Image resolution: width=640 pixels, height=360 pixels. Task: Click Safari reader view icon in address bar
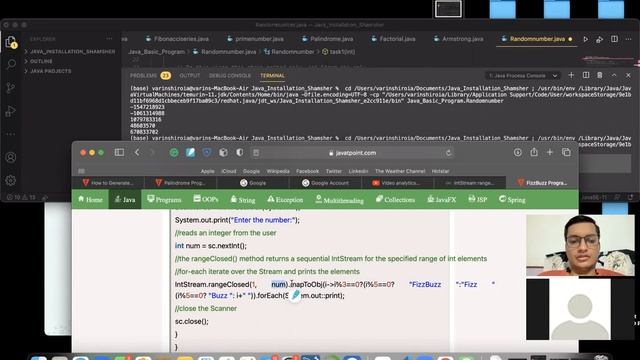[x=256, y=153]
